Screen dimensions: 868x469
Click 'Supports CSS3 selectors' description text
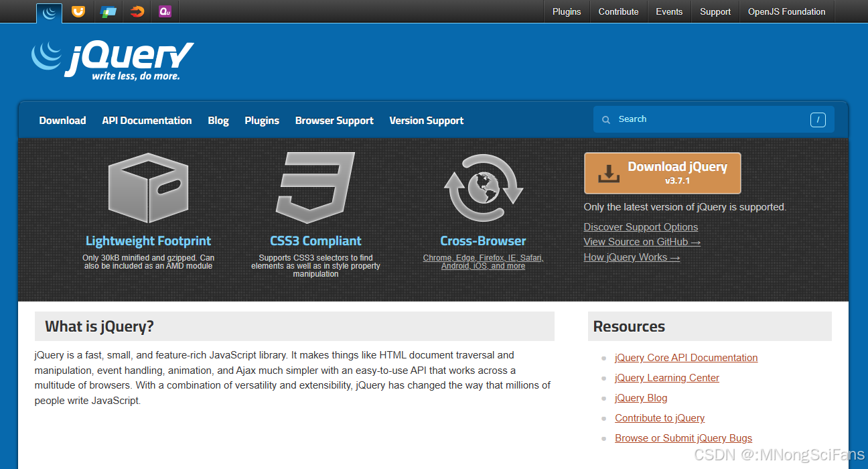pos(315,266)
